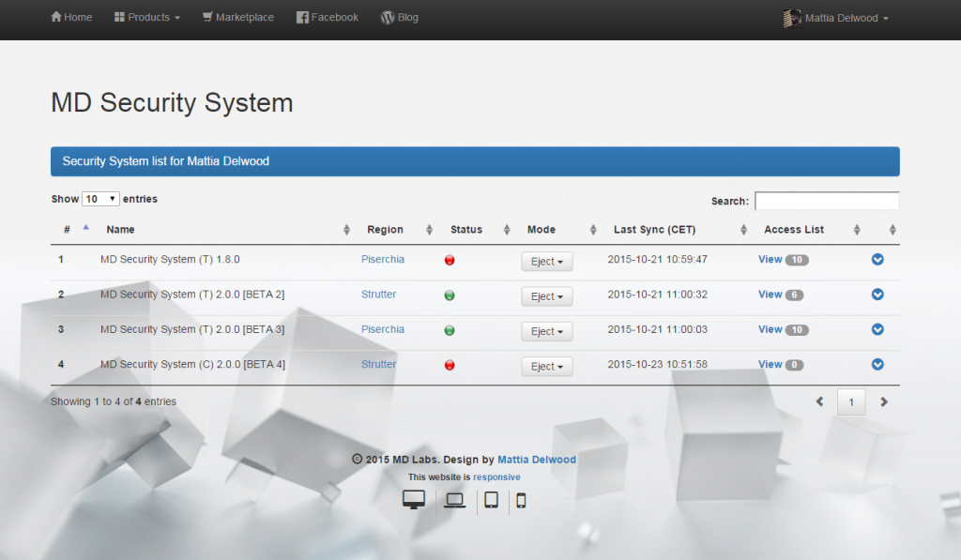This screenshot has width=961, height=560.
Task: Expand options chevron for BETA 3 system row
Action: click(x=877, y=329)
